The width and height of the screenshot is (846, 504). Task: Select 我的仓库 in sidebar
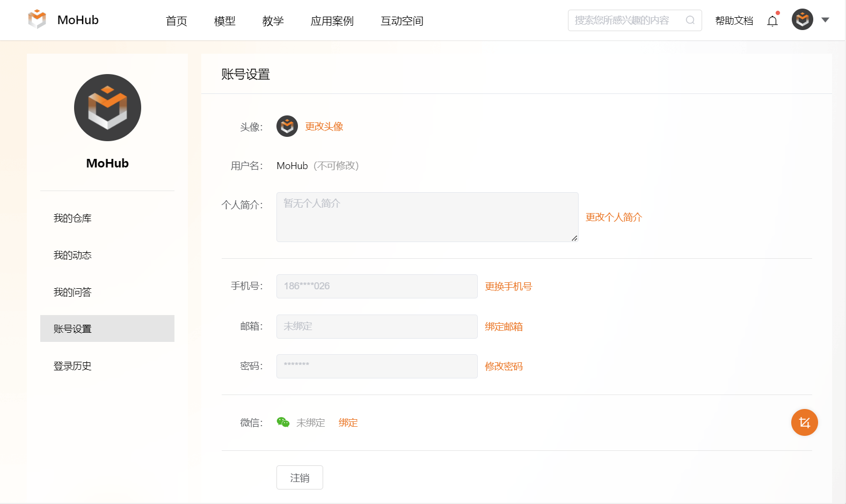tap(107, 218)
